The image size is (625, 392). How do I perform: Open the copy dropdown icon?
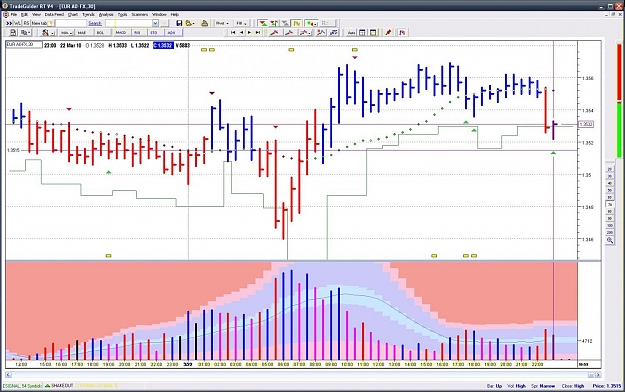[x=26, y=32]
